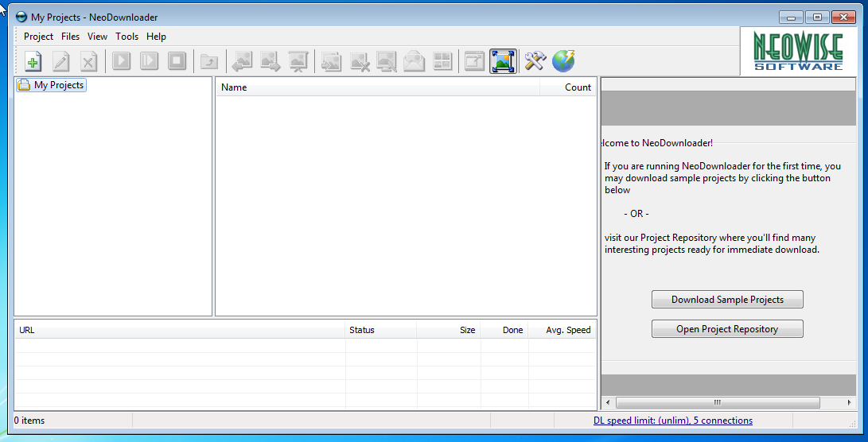Open the DL speed limit link

coord(673,421)
